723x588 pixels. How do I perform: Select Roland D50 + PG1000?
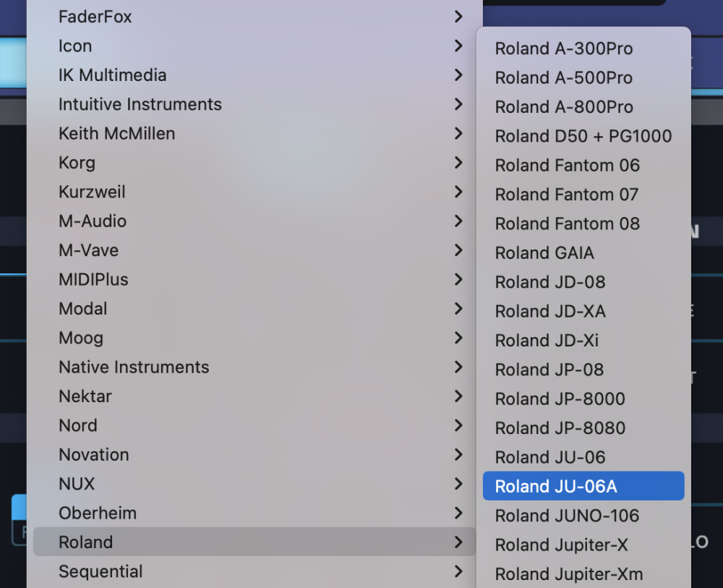(x=583, y=136)
